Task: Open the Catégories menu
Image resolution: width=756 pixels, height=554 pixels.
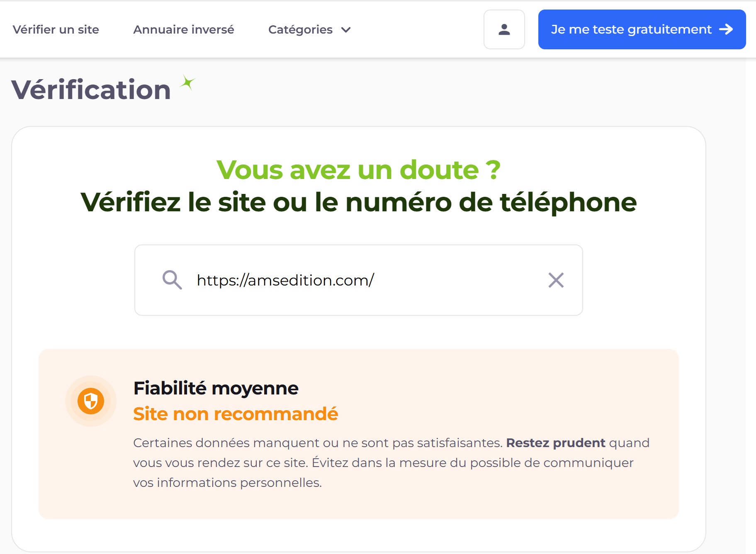Action: click(301, 30)
